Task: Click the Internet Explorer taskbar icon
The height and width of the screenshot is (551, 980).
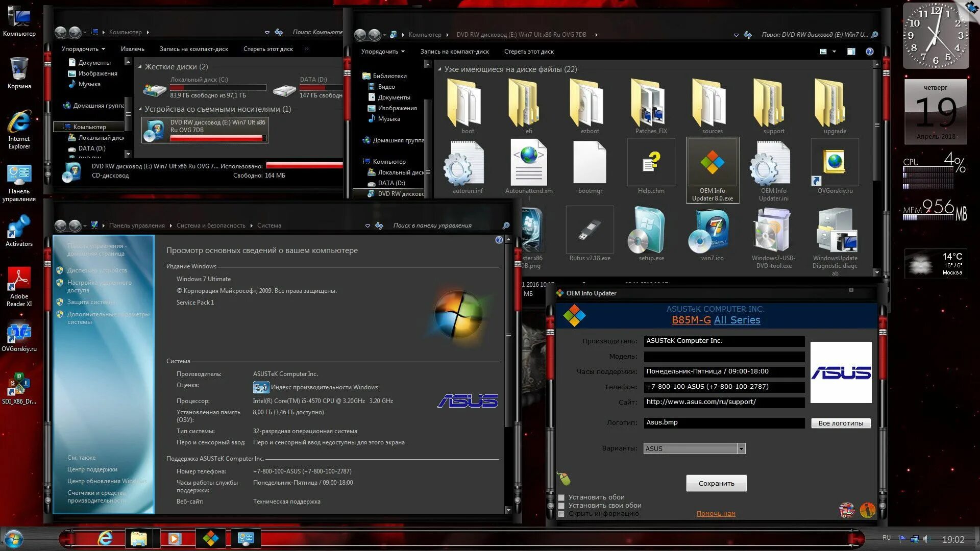Action: click(x=105, y=538)
